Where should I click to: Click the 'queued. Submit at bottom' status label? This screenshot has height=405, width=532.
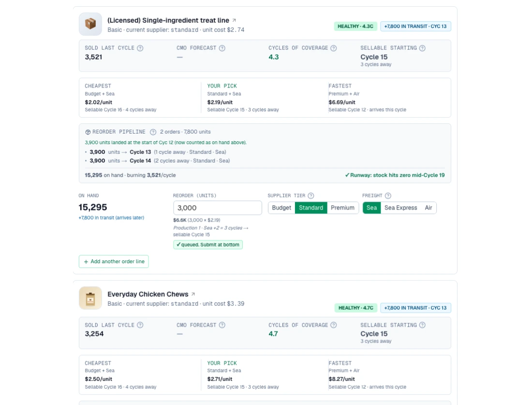[x=208, y=245]
